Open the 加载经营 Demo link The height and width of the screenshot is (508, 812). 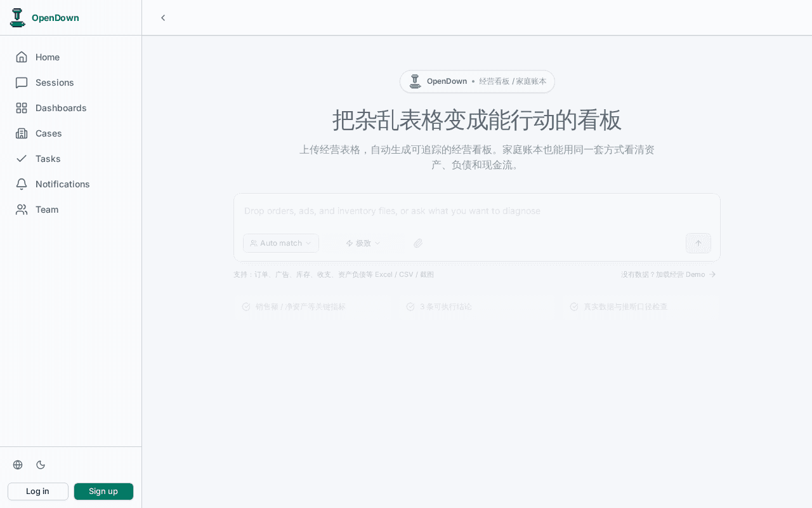click(x=669, y=274)
